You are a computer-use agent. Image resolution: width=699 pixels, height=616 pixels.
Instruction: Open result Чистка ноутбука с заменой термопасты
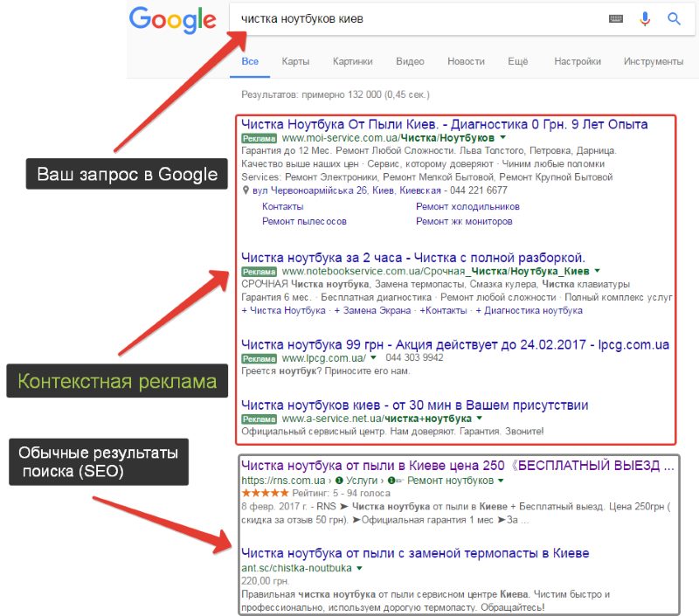(x=415, y=553)
